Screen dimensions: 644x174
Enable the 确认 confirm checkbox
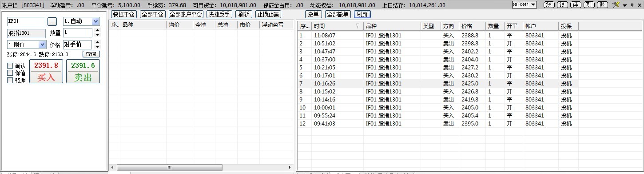coord(10,66)
